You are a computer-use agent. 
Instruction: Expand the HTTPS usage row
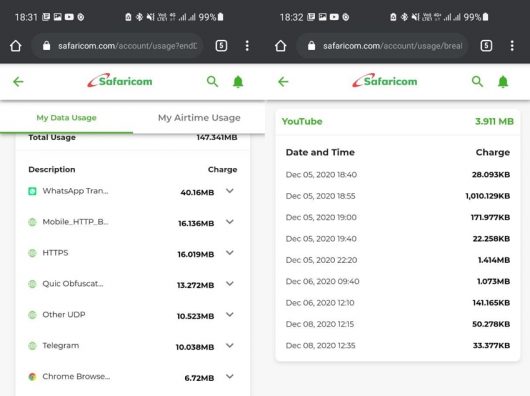[x=230, y=253]
